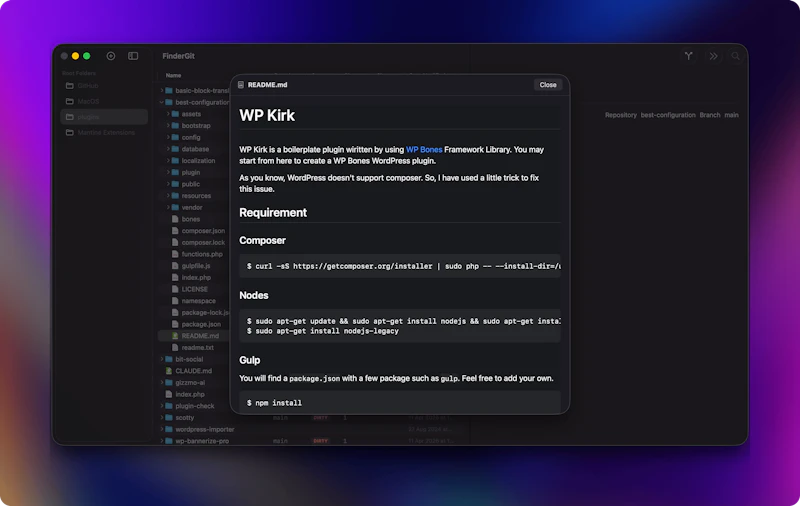Click the README.md markdown file icon in tree
Viewport: 800px width, 506px height.
coord(175,336)
